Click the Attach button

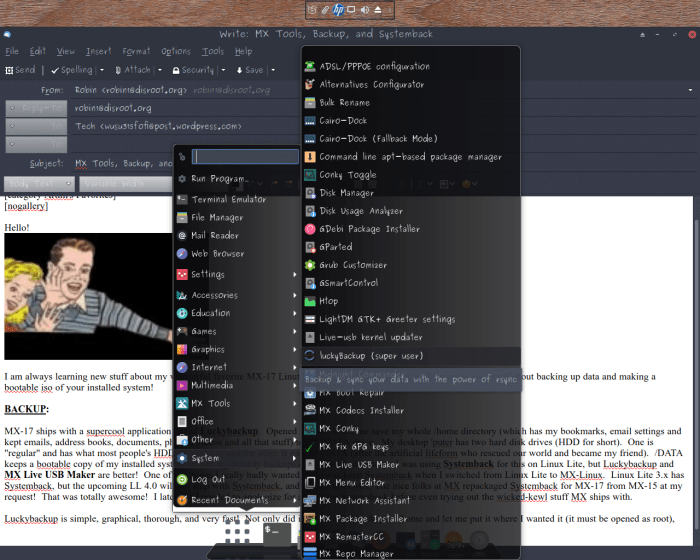[x=133, y=70]
